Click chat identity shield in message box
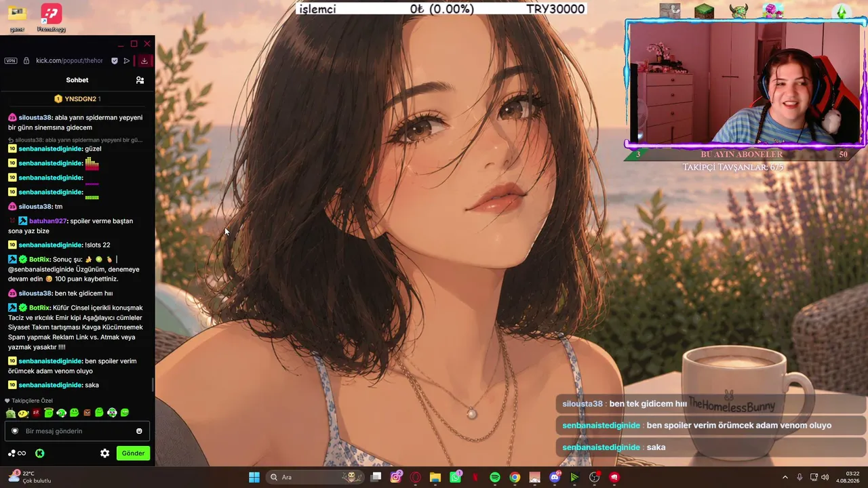868x488 pixels. [15, 431]
